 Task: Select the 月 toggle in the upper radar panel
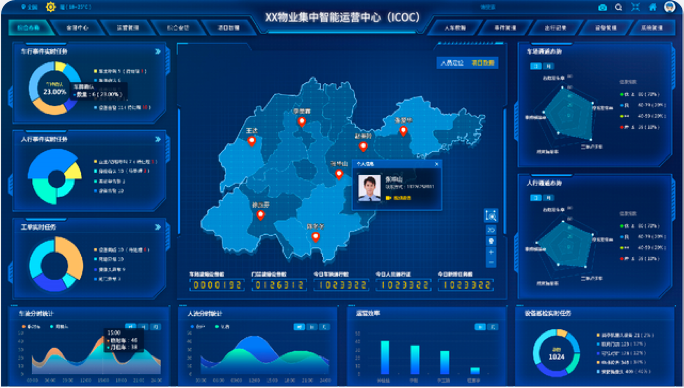(548, 66)
